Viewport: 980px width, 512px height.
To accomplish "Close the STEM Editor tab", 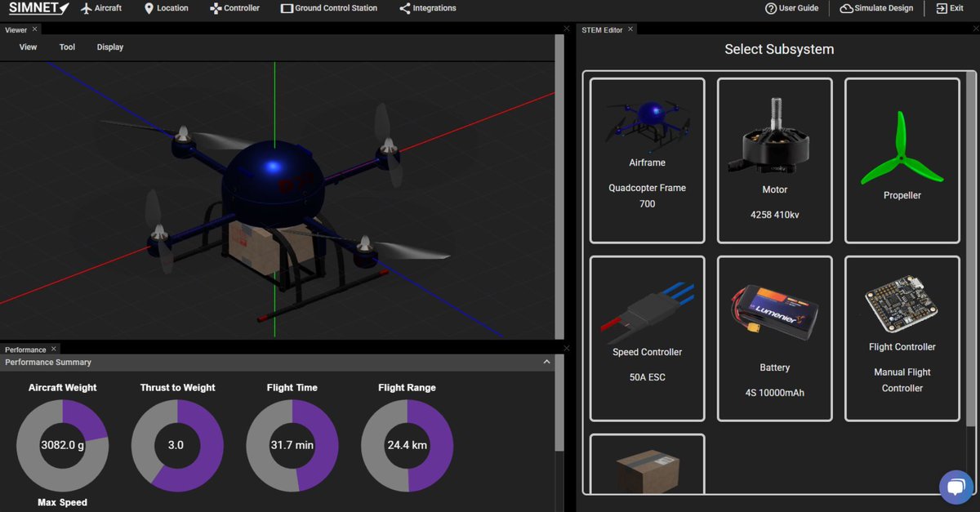I will click(630, 29).
